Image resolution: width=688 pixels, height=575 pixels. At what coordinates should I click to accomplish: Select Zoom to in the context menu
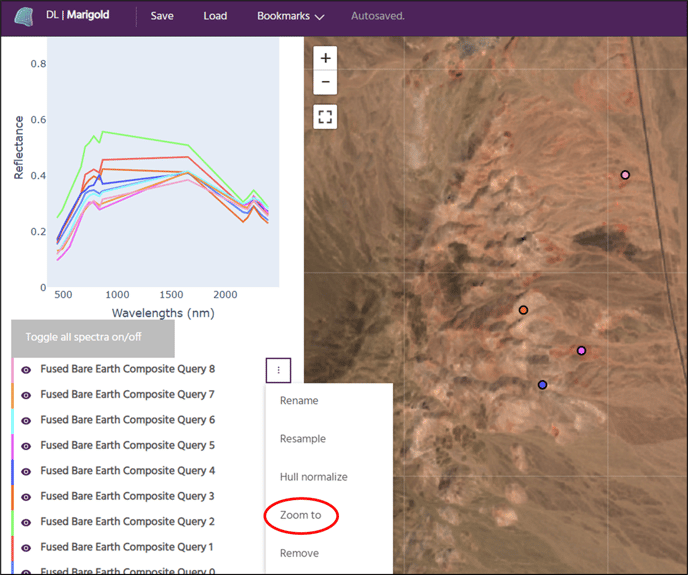[x=301, y=515]
